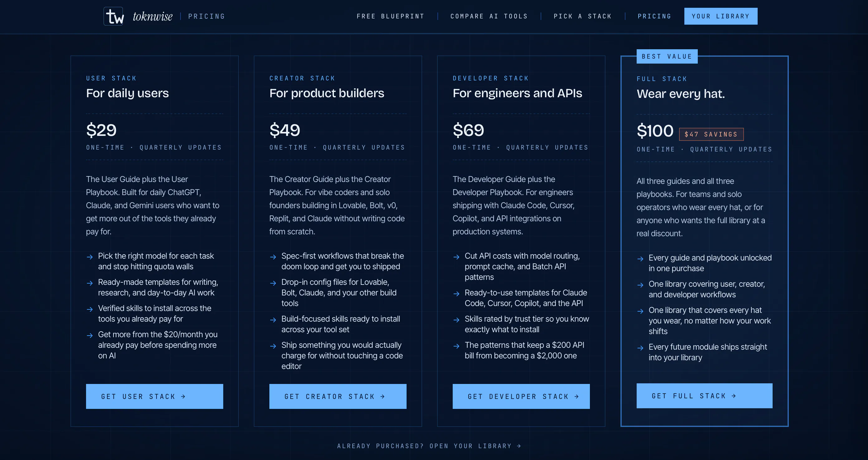The height and width of the screenshot is (460, 868).
Task: Click arrow beside 'Spec-first workflows'
Action: pyautogui.click(x=273, y=257)
